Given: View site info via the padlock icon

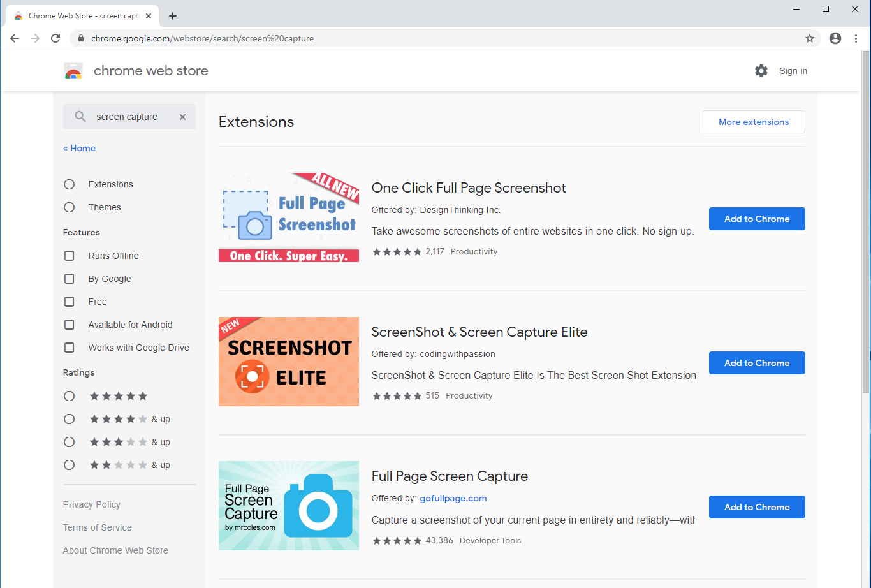Looking at the screenshot, I should (x=80, y=38).
